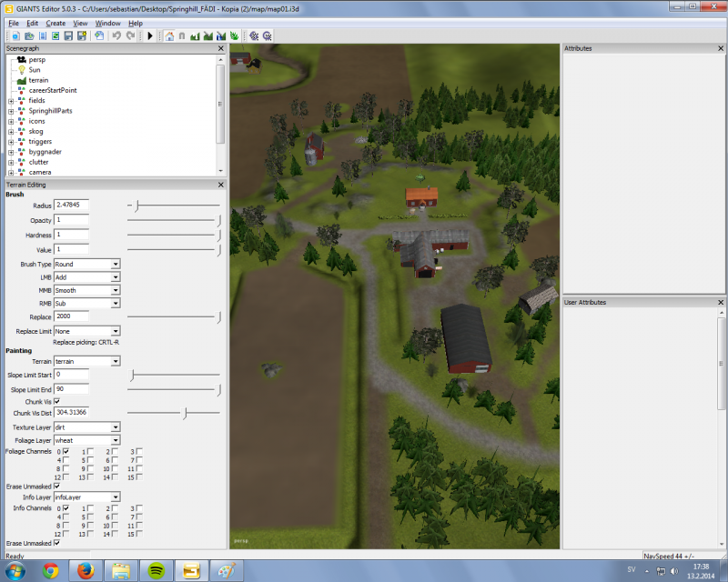This screenshot has width=728, height=582.
Task: Select the persp camera in Scenegraph
Action: pyautogui.click(x=36, y=60)
